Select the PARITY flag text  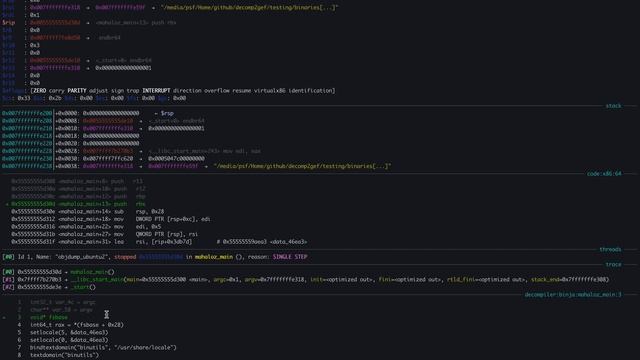(77, 91)
